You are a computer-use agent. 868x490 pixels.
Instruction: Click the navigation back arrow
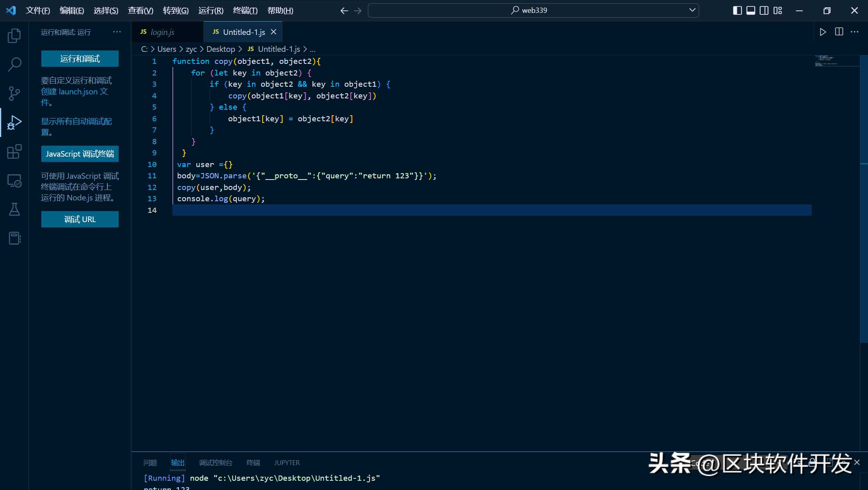click(344, 10)
